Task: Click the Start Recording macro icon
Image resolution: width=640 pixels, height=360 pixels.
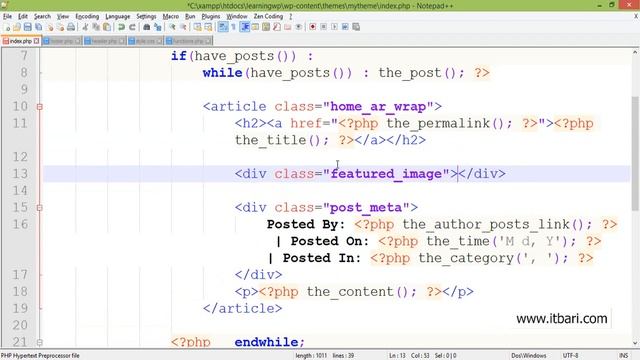Action: click(313, 27)
